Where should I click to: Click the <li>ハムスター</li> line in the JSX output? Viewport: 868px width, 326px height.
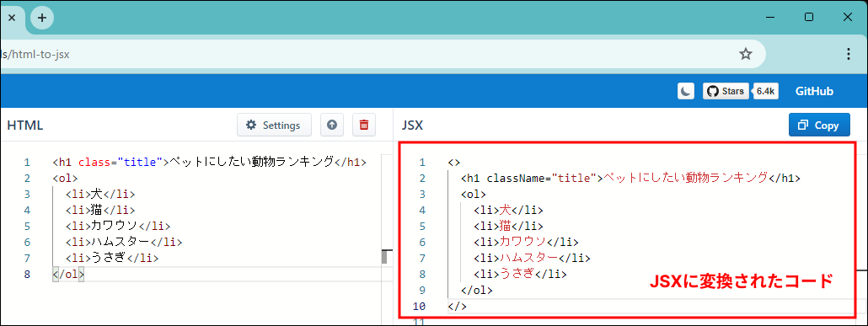532,259
